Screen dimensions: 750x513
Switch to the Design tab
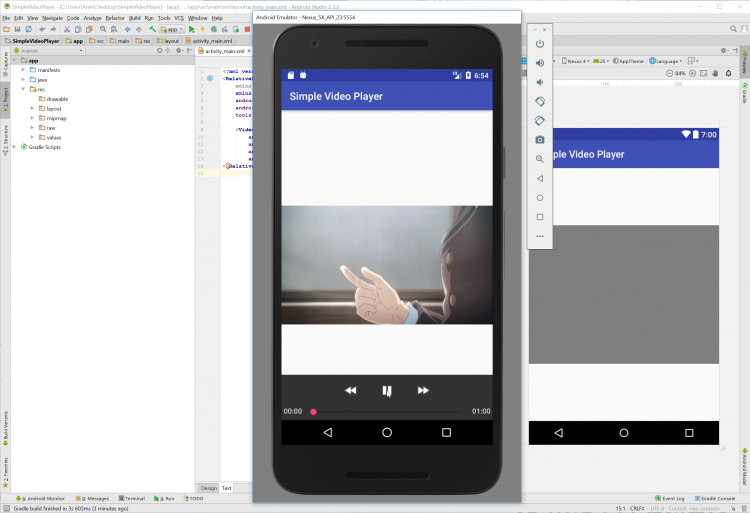point(208,488)
